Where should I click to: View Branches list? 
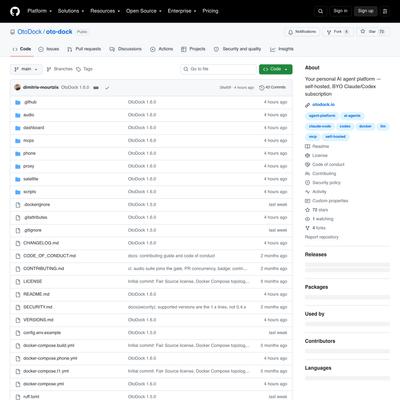tap(59, 69)
